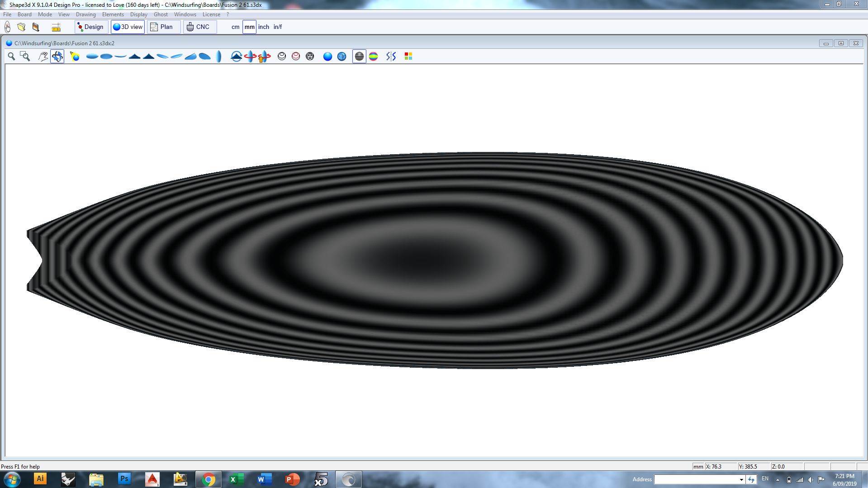Switch units to cm

click(x=235, y=27)
